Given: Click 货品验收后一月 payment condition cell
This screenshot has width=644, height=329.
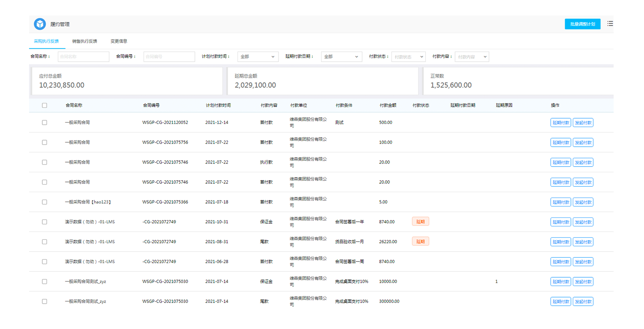Looking at the screenshot, I should (x=350, y=242).
